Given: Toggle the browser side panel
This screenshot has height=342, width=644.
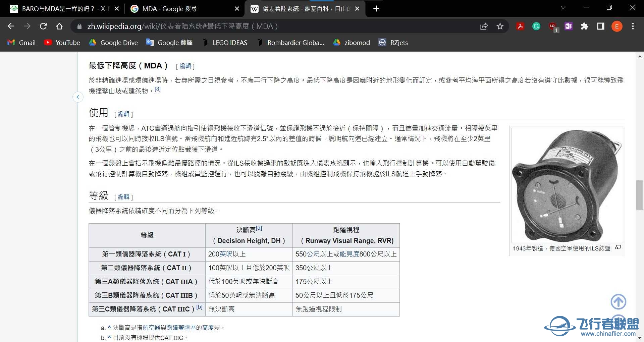Looking at the screenshot, I should point(601,26).
